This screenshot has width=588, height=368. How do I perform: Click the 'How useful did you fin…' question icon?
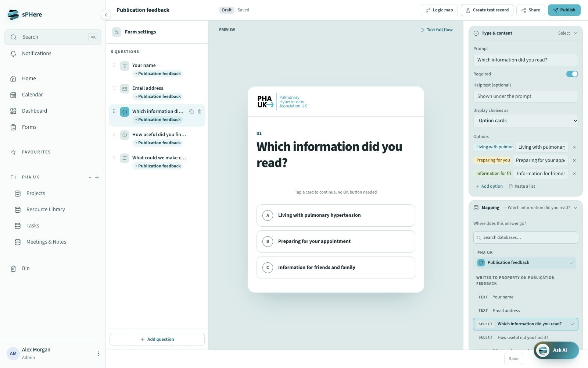pos(125,135)
